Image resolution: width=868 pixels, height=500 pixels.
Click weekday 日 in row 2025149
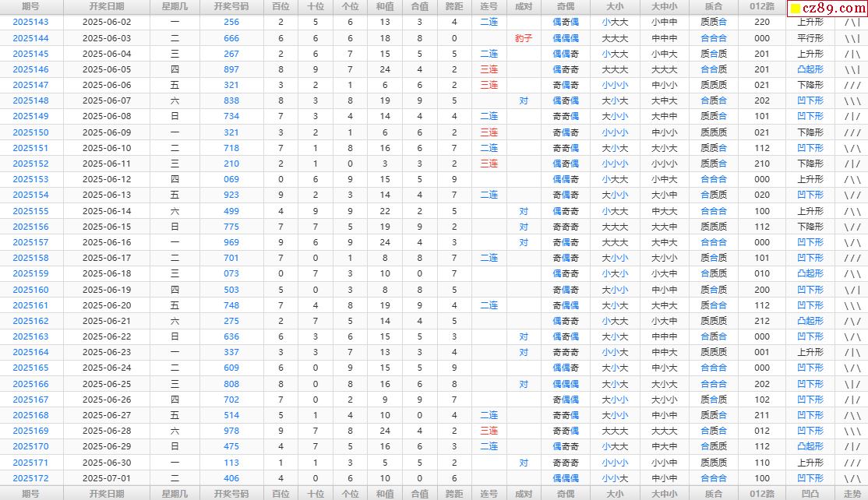pyautogui.click(x=175, y=116)
